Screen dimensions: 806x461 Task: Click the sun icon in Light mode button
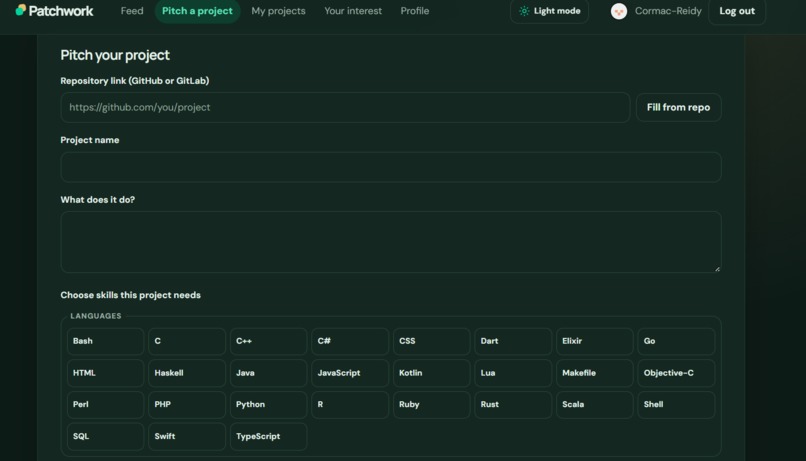524,11
